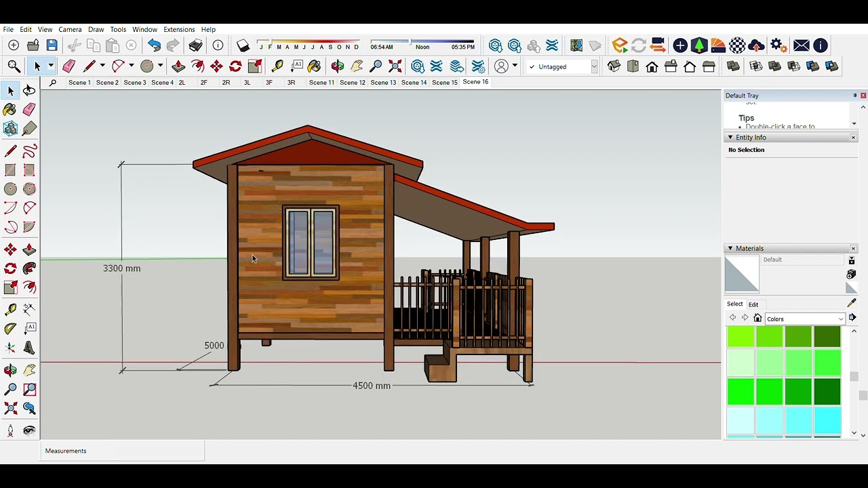
Task: Click the scene search magnifier
Action: pyautogui.click(x=53, y=83)
